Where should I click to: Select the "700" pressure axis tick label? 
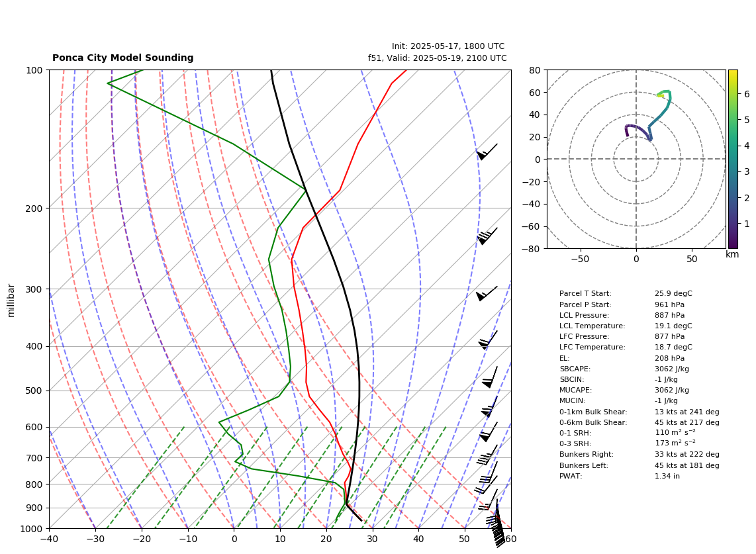[x=34, y=458]
